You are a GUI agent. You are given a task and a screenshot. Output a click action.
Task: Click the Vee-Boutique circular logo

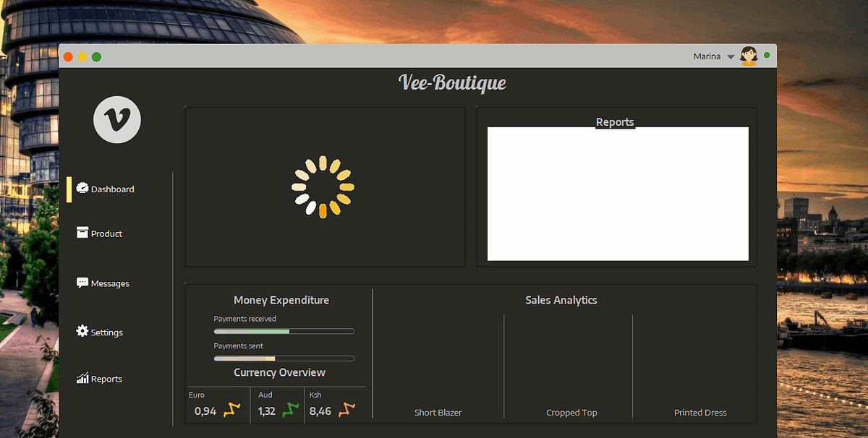click(x=116, y=119)
